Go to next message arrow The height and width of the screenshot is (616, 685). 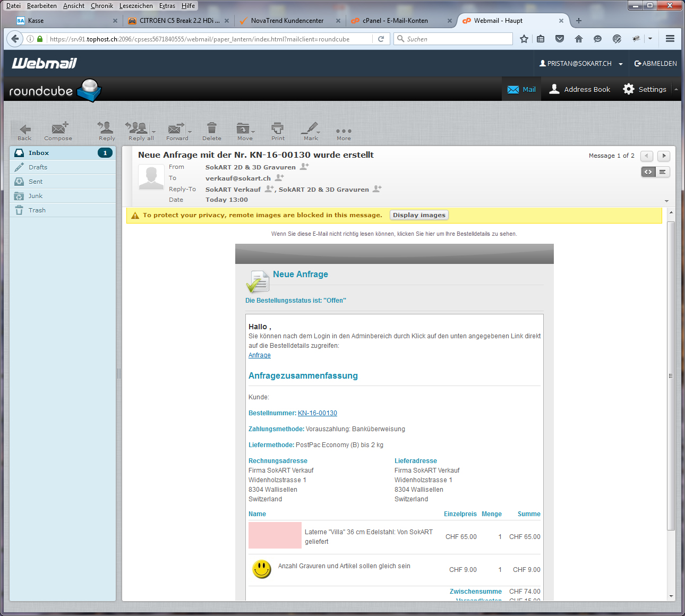click(664, 156)
